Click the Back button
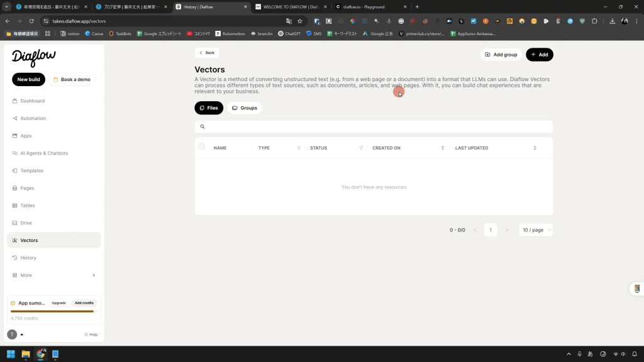Image resolution: width=644 pixels, height=362 pixels. click(207, 53)
